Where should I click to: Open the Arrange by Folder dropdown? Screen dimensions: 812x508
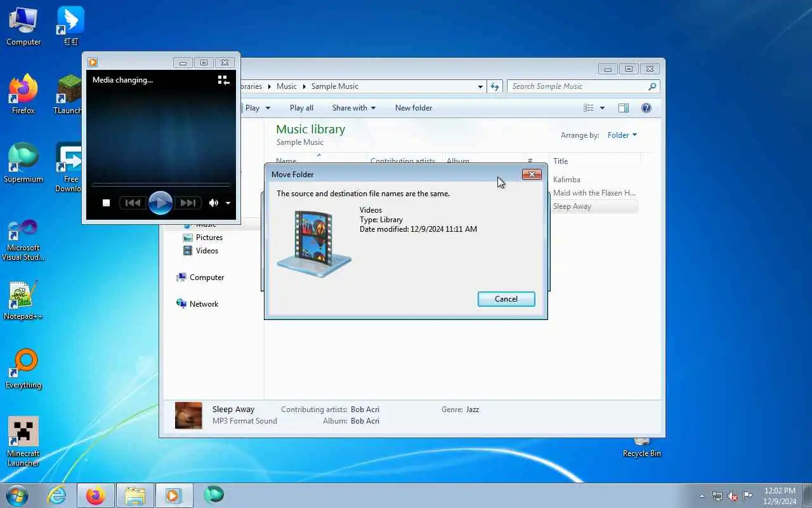(622, 135)
